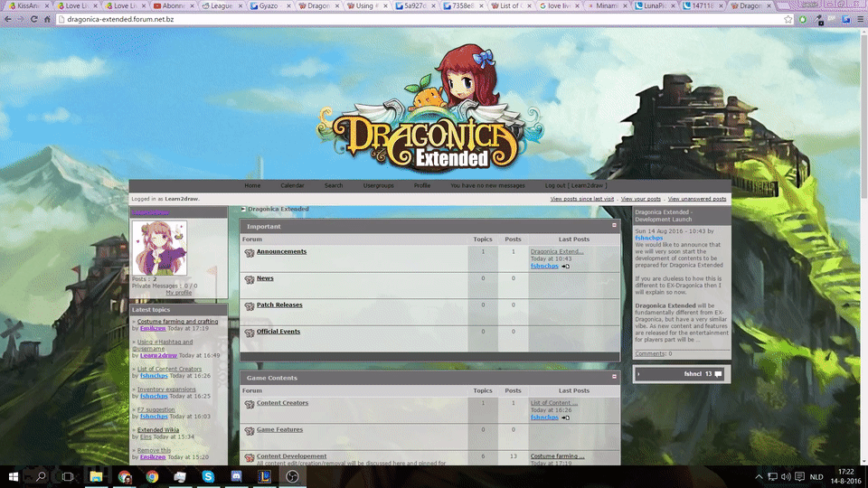The height and width of the screenshot is (488, 868).
Task: Open the clock and date in taskbar
Action: coord(846,476)
